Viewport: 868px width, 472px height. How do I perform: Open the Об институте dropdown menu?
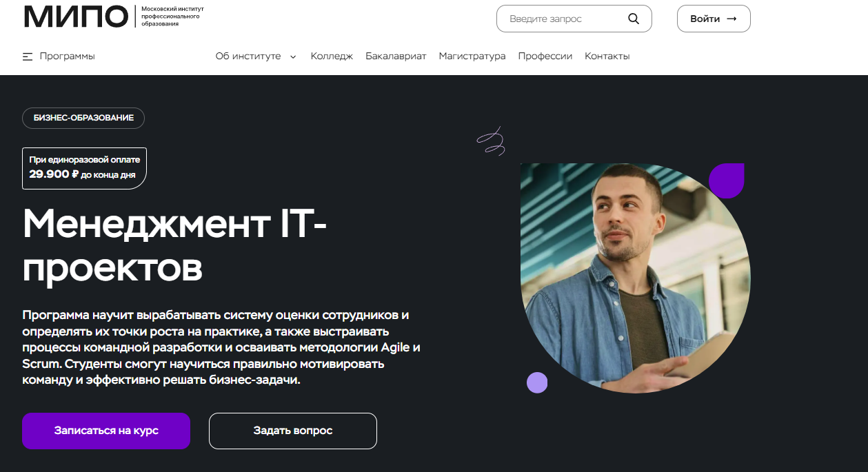point(256,57)
